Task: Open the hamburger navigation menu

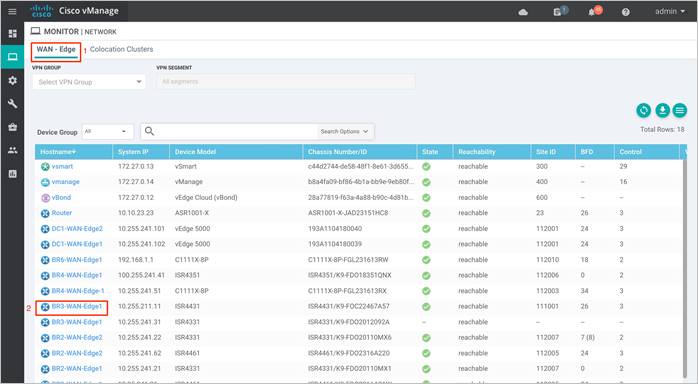Action: [12, 11]
